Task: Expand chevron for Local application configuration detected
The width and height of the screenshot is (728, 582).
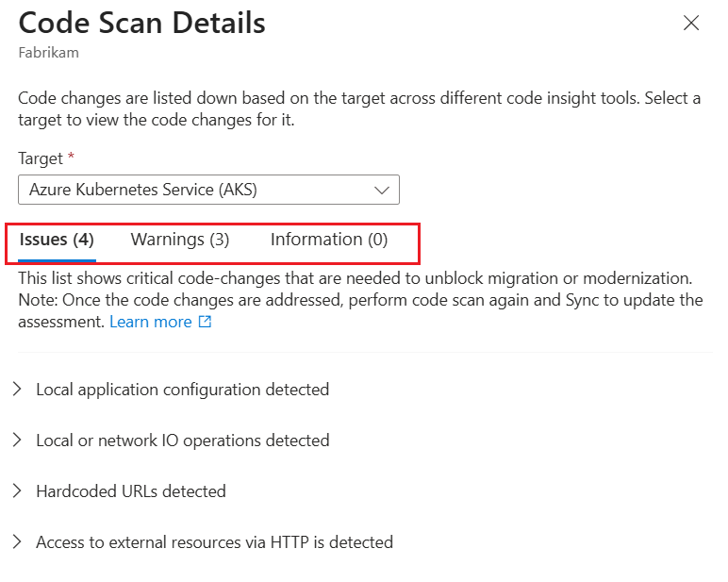Action: [17, 390]
